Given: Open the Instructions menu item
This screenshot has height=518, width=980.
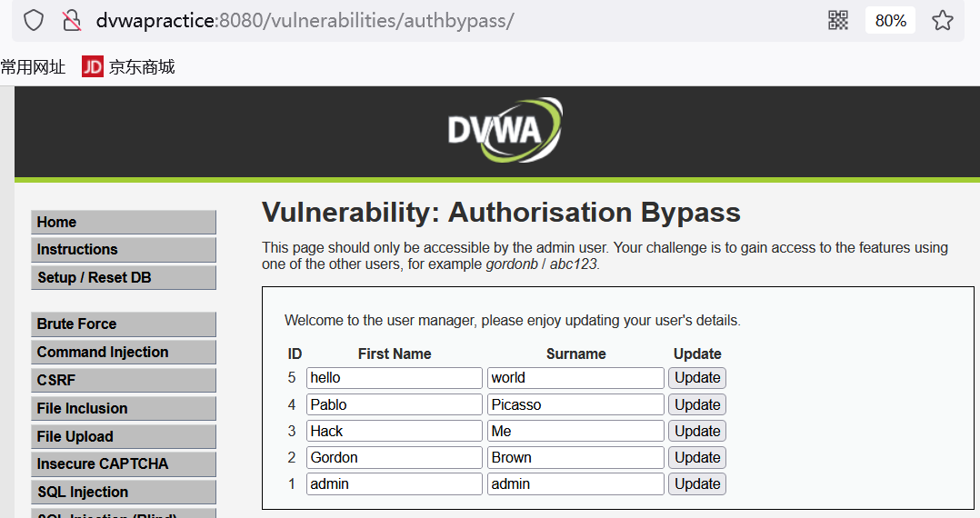Looking at the screenshot, I should coord(124,249).
